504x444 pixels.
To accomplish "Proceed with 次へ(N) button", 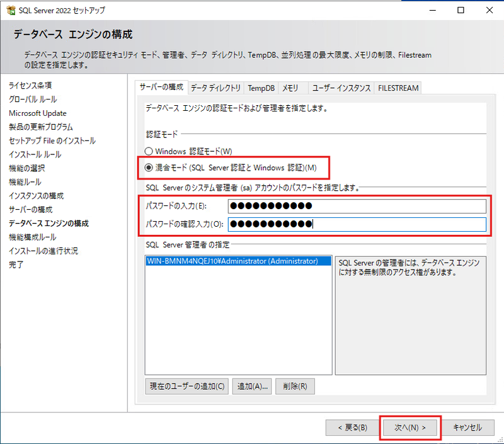I will pos(410,428).
